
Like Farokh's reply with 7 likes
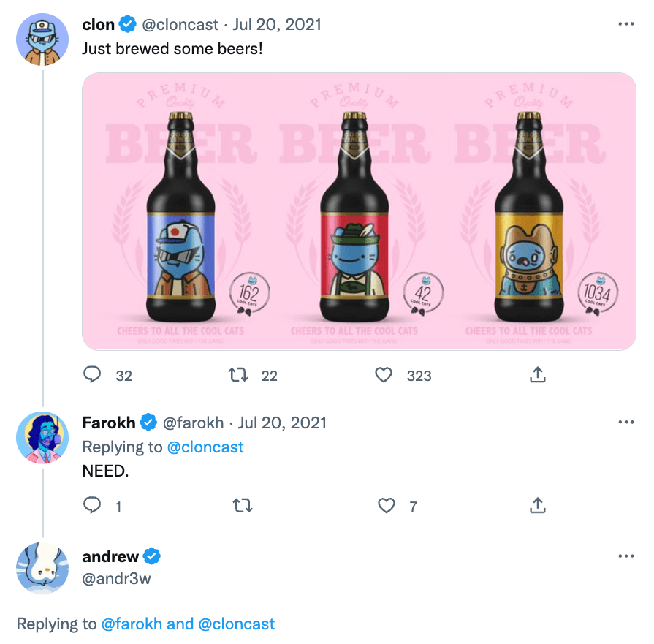(x=387, y=505)
